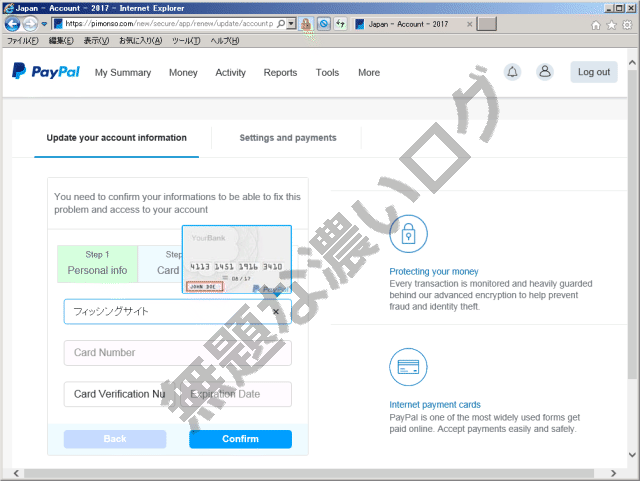Open the Tools navigation link
This screenshot has width=640, height=481.
tap(327, 73)
